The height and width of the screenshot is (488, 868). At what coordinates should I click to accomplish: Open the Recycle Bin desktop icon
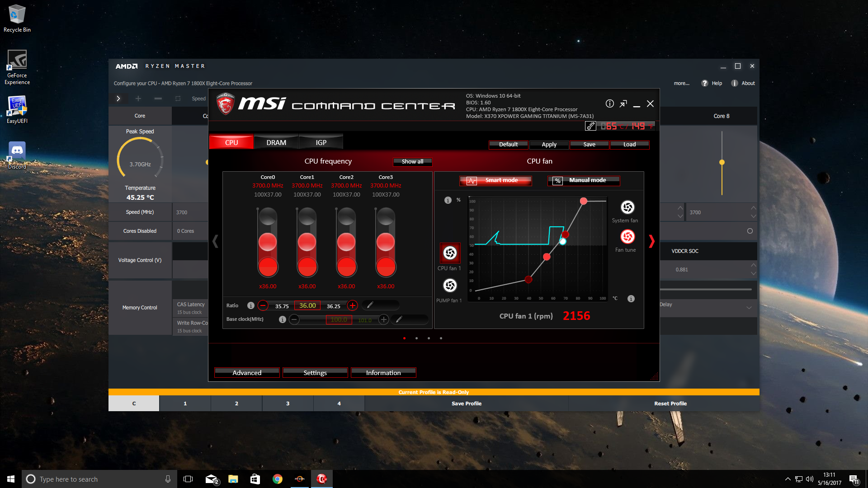(17, 19)
